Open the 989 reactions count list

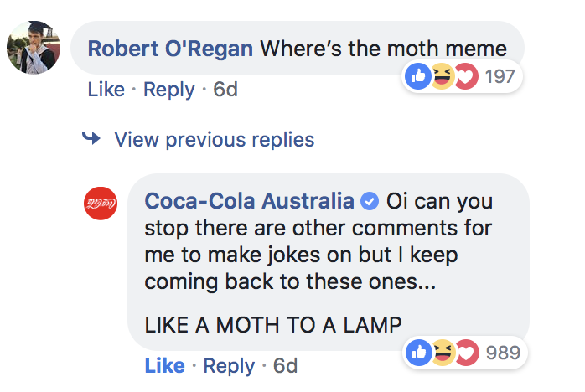pos(503,353)
